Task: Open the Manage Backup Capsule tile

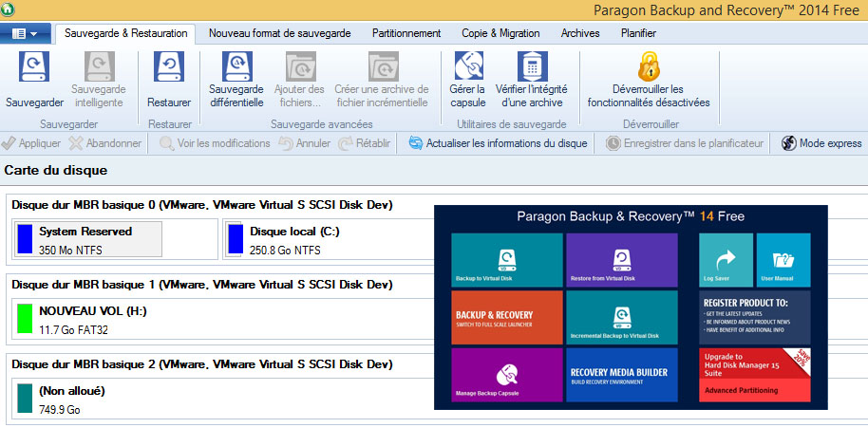Action: 507,374
